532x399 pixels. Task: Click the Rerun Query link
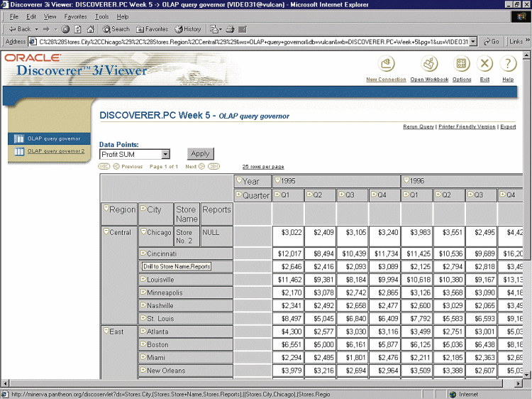tap(419, 126)
